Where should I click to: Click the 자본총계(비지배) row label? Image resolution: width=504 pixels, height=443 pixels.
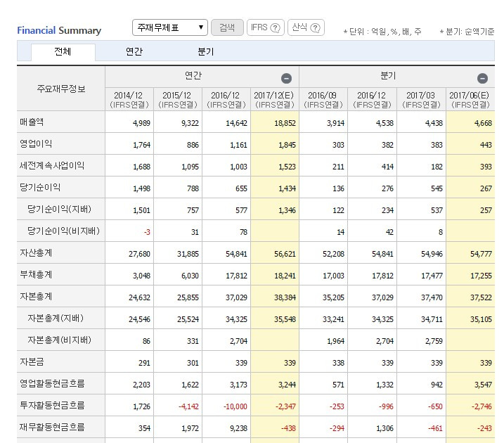click(59, 340)
